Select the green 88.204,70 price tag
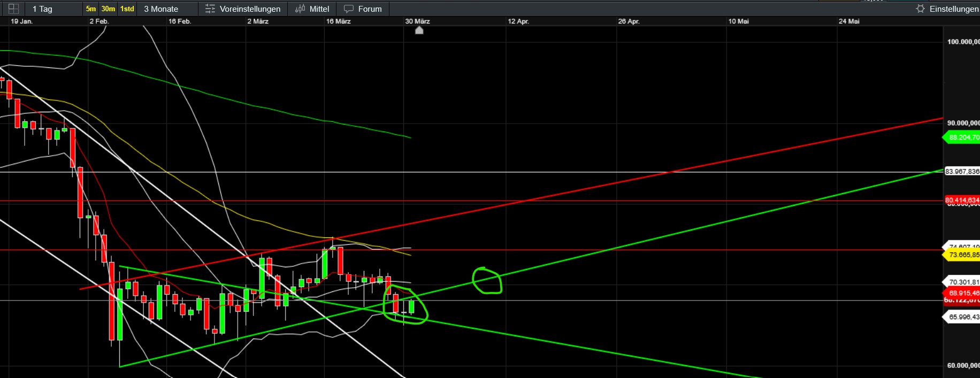Image resolution: width=980 pixels, height=378 pixels. coord(963,137)
